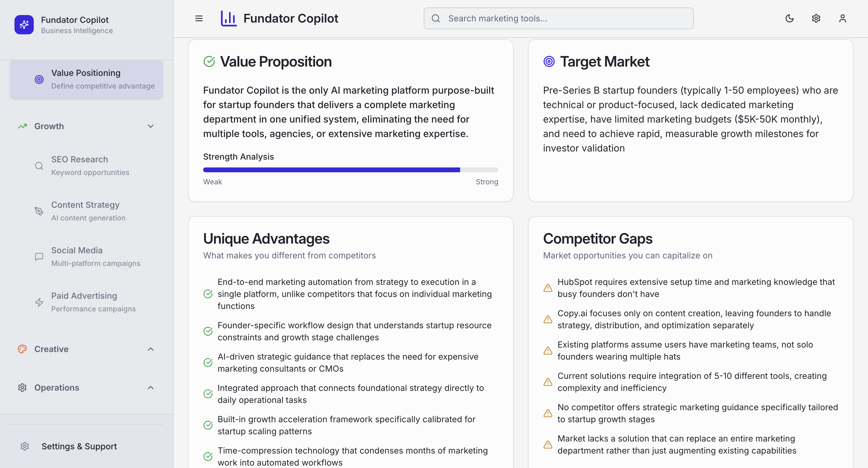Click the Content Strategy pen icon
This screenshot has height=468, width=868.
point(39,211)
